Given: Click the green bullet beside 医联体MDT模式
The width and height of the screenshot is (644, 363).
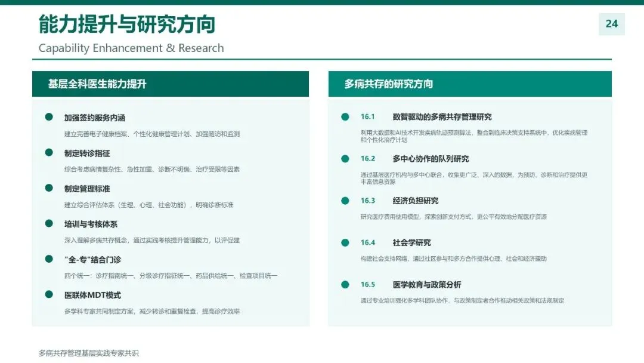Looking at the screenshot, I should [49, 294].
